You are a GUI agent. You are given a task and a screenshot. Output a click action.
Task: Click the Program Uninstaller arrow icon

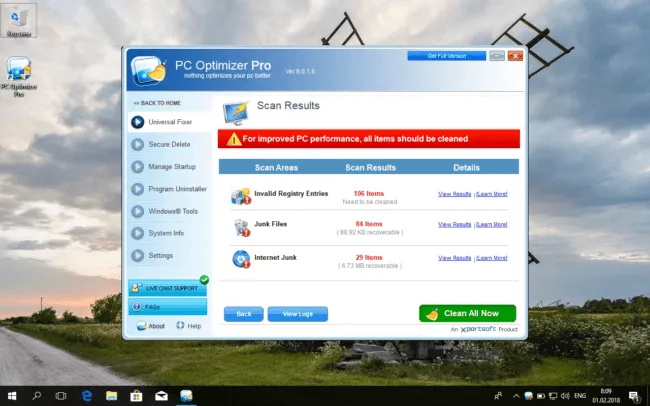138,189
